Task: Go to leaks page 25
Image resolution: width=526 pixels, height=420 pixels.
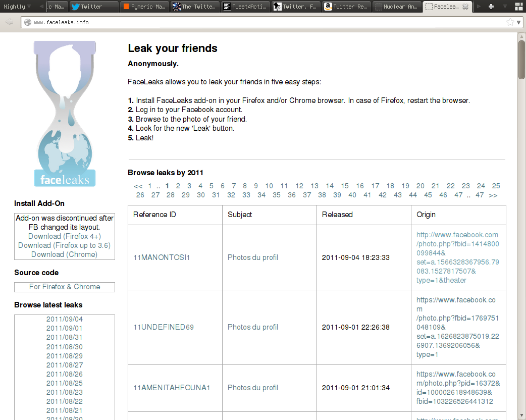Action: (496, 186)
